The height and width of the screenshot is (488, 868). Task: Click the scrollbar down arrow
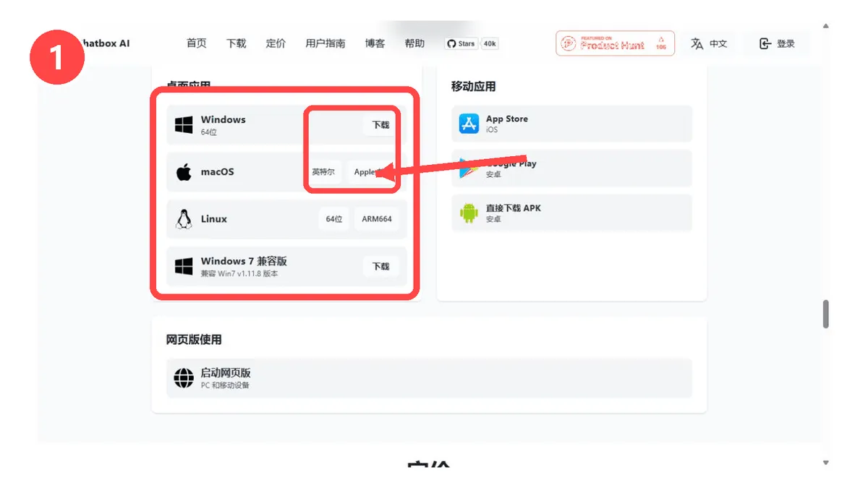(826, 462)
